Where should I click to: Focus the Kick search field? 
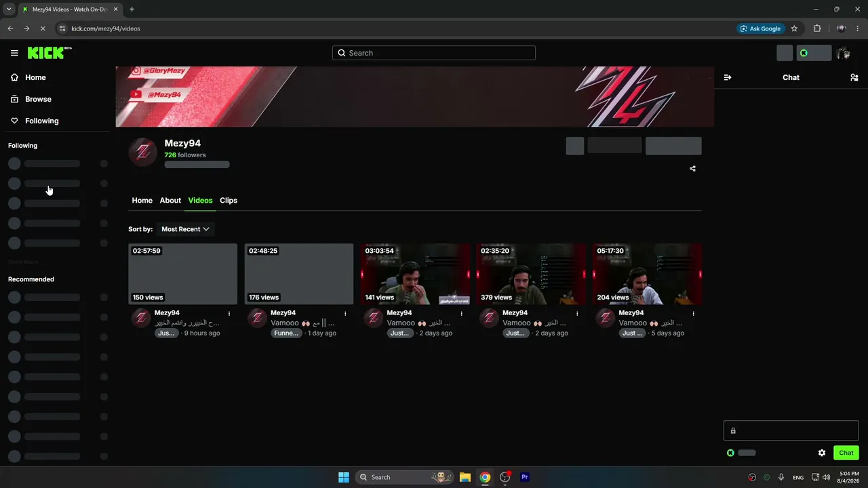434,53
